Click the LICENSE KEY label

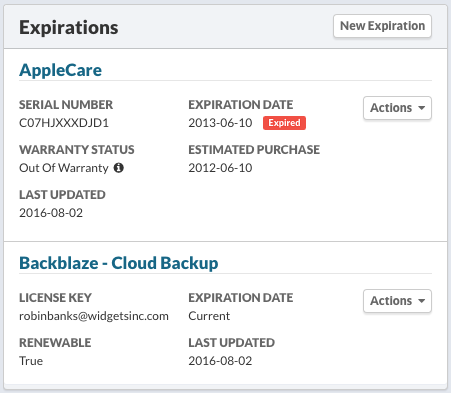point(55,298)
